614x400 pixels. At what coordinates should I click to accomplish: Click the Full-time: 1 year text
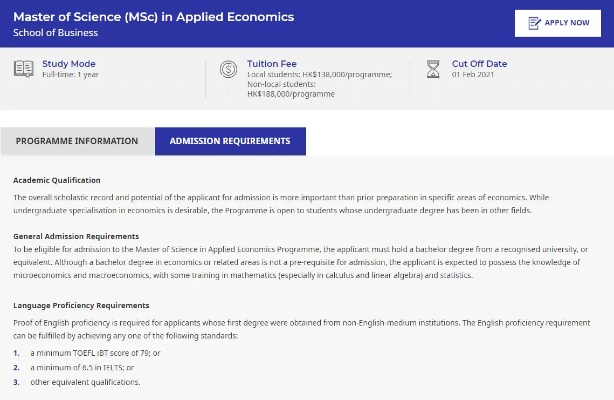pyautogui.click(x=70, y=75)
